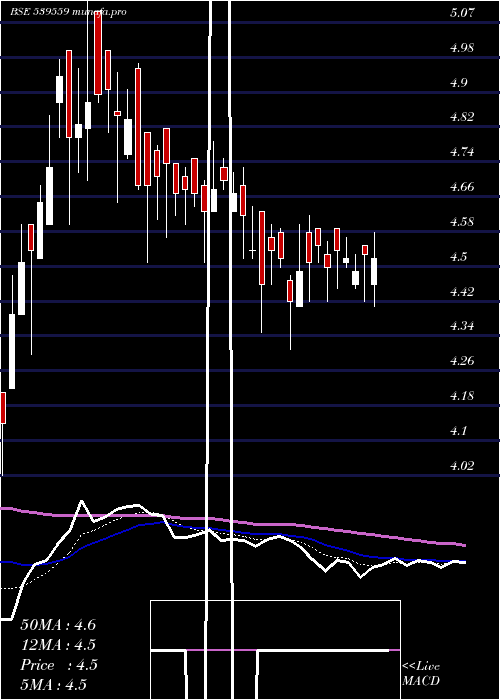Click the 4.82 price axis label

tap(461, 117)
